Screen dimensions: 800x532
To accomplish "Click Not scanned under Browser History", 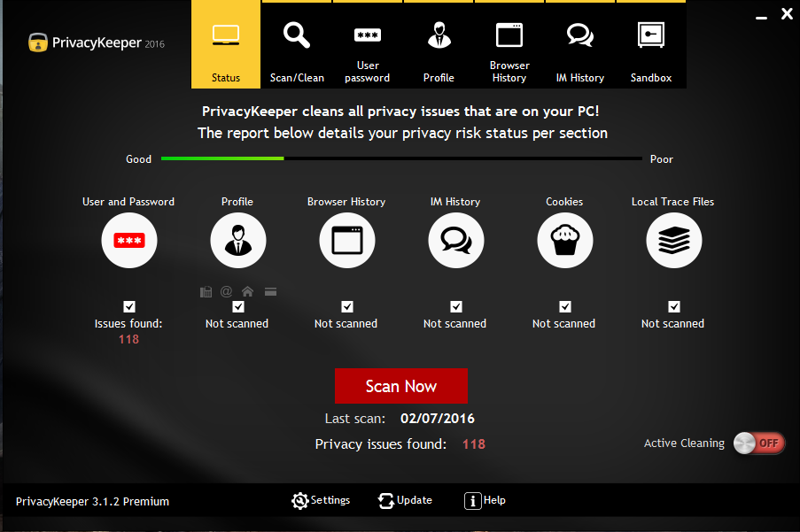I will click(346, 324).
